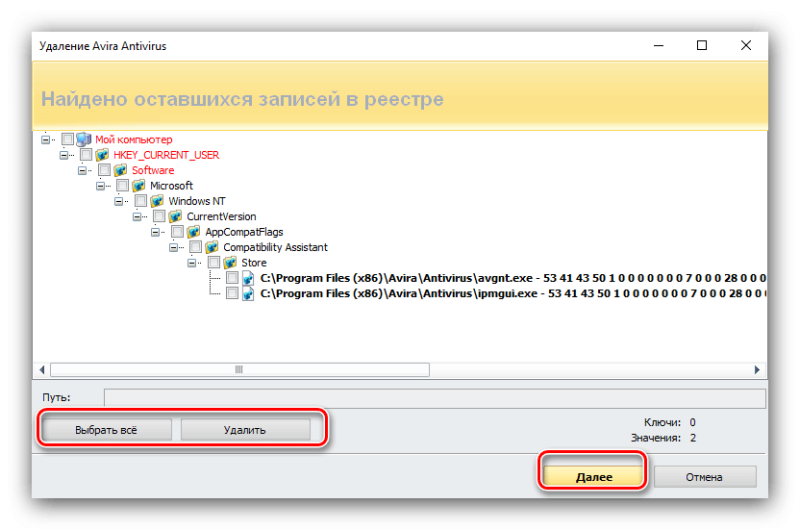Select the Store label

point(254,262)
